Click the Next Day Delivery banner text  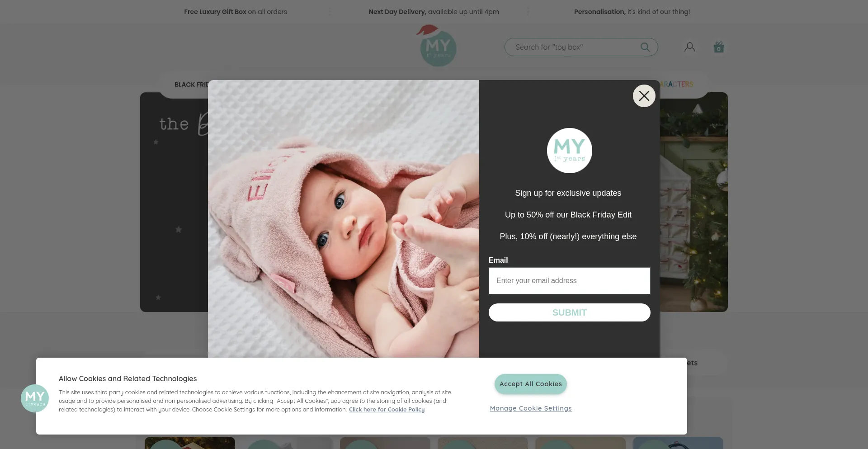tap(434, 12)
